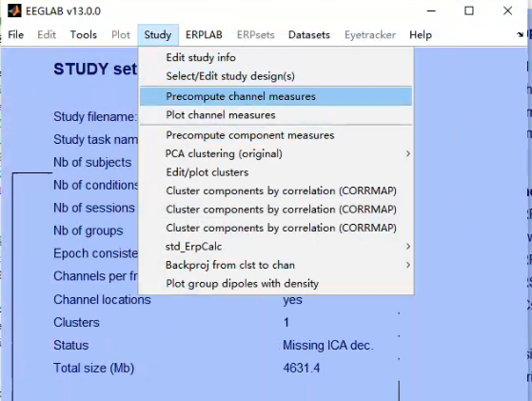Click the EEGLAB application icon in title bar
The image size is (532, 401).
(x=14, y=10)
